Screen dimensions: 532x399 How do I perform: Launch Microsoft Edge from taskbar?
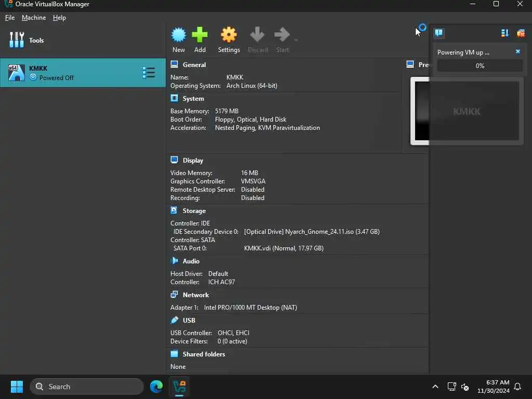coord(156,387)
